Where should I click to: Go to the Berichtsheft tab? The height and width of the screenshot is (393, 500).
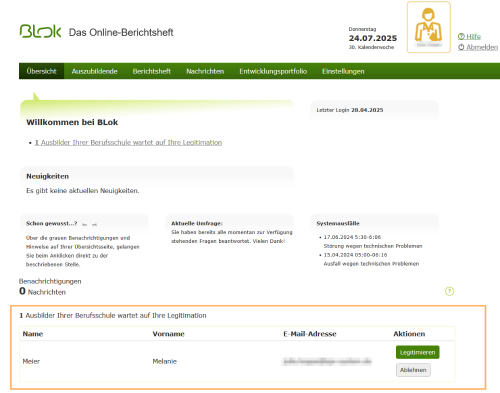coord(152,71)
